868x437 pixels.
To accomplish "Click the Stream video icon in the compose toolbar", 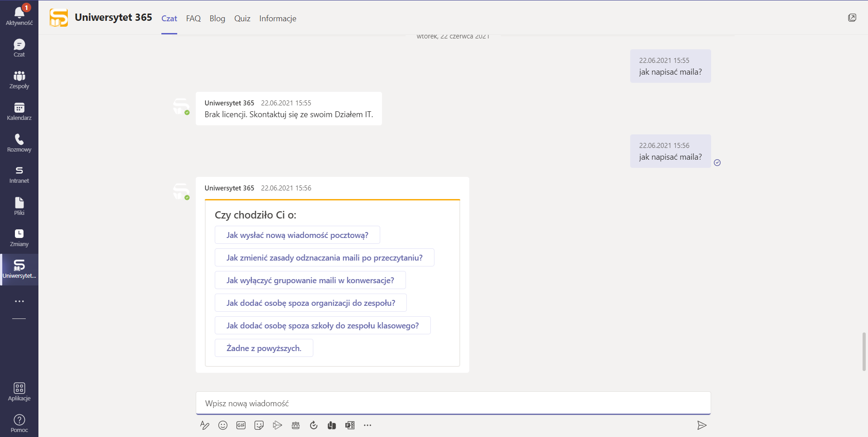I will (277, 425).
